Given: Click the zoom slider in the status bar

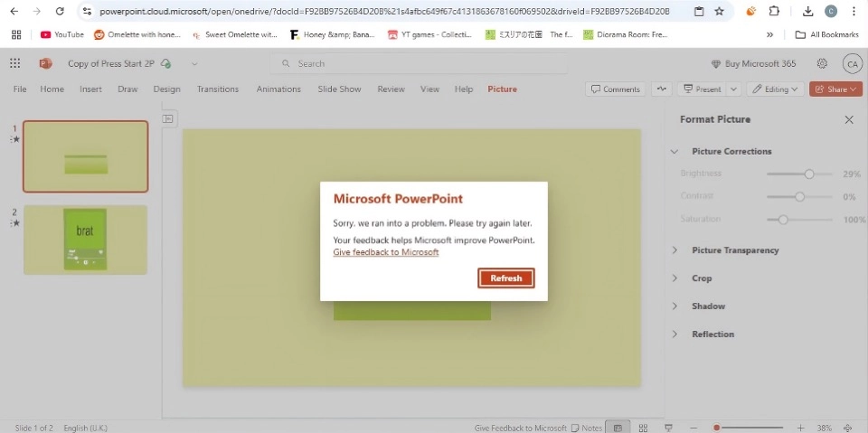Looking at the screenshot, I should click(748, 428).
